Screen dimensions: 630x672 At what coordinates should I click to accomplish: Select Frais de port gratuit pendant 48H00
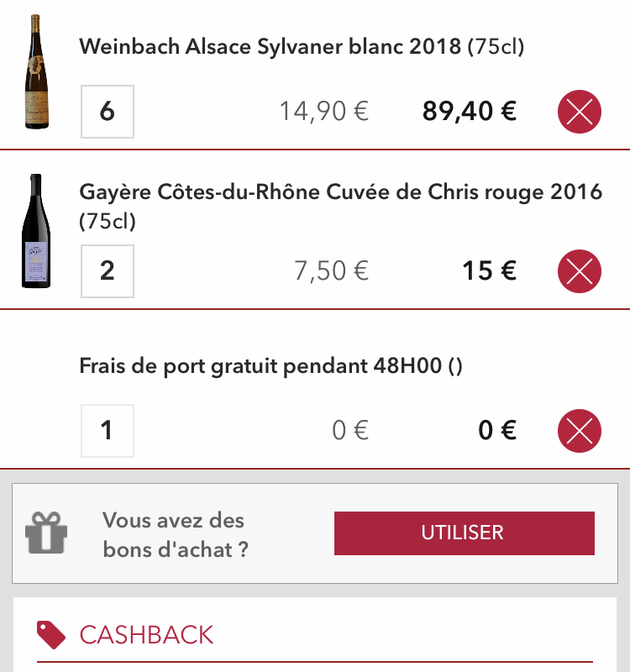coord(270,366)
